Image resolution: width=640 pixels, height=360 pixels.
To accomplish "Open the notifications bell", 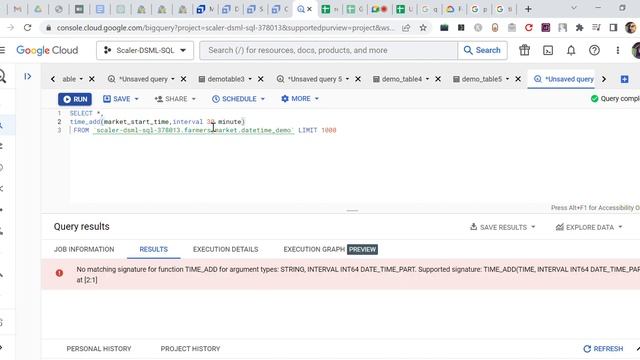I will coord(571,50).
